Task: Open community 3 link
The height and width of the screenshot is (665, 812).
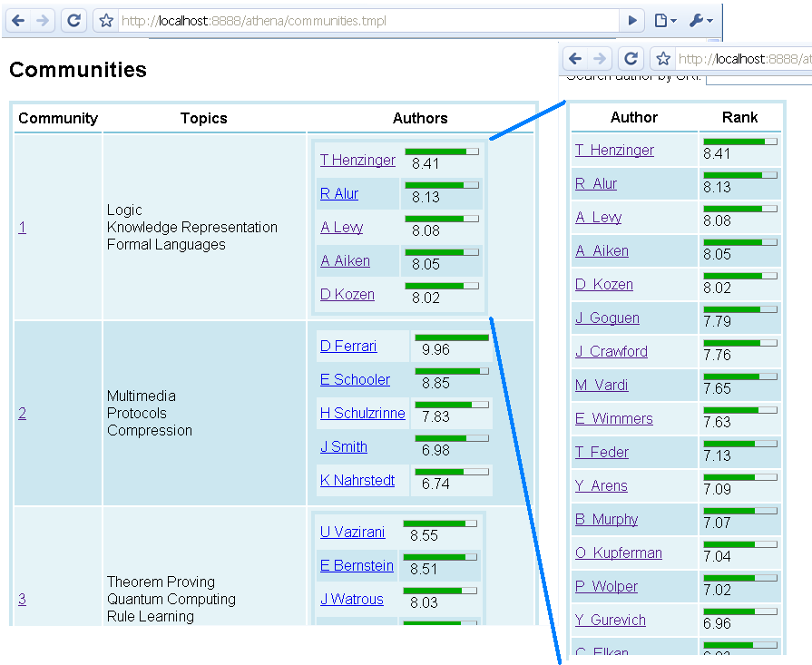Action: 23,599
